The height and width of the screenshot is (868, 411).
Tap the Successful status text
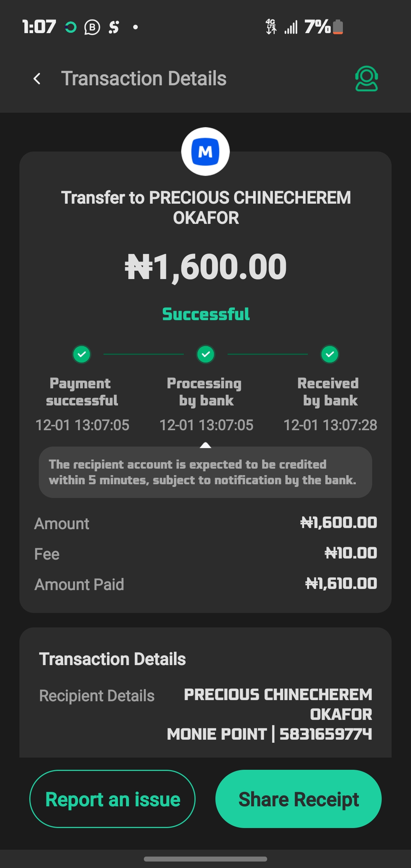206,314
